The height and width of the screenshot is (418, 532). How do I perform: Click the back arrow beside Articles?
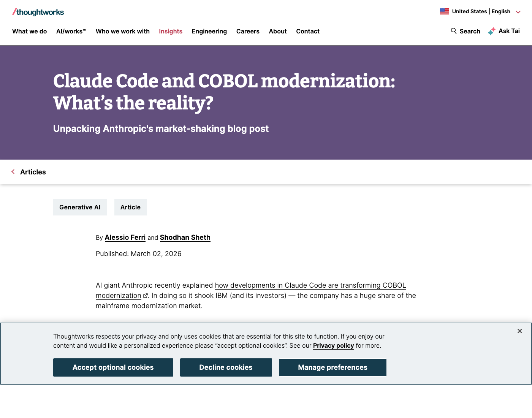coord(13,172)
